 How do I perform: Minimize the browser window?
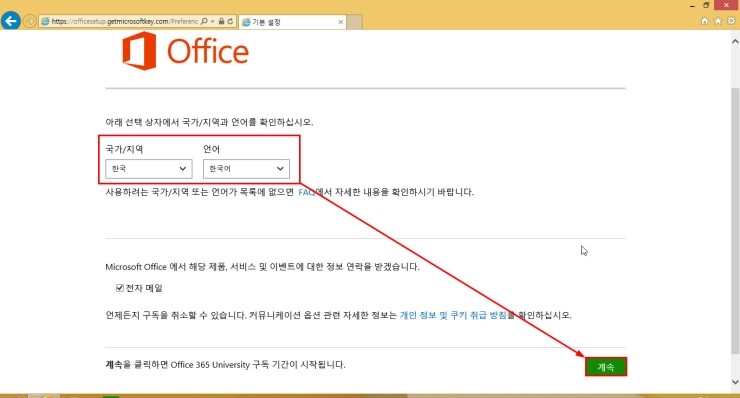692,5
